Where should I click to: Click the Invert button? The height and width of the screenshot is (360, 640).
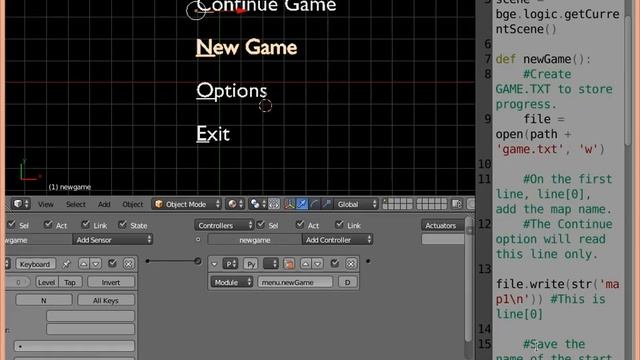click(x=111, y=282)
